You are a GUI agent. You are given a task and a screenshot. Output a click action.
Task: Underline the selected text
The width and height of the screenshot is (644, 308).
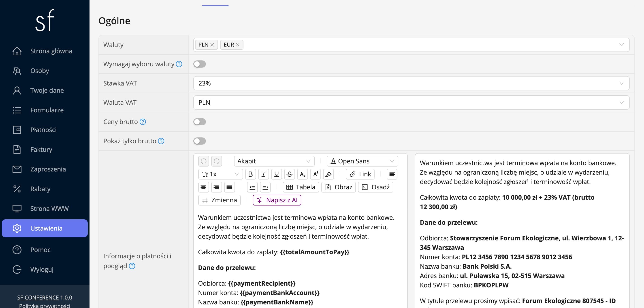(276, 174)
